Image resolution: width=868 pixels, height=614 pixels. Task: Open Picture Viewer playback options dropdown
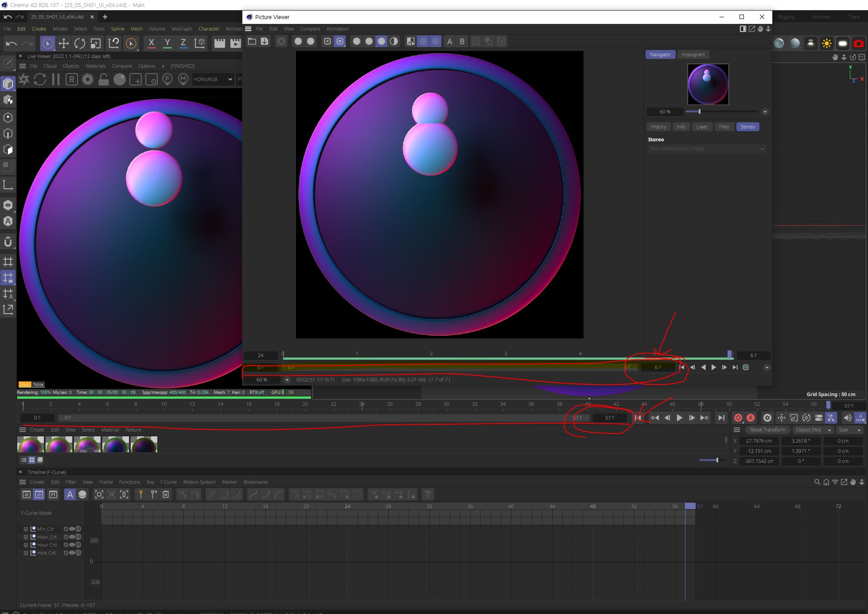pyautogui.click(x=767, y=367)
